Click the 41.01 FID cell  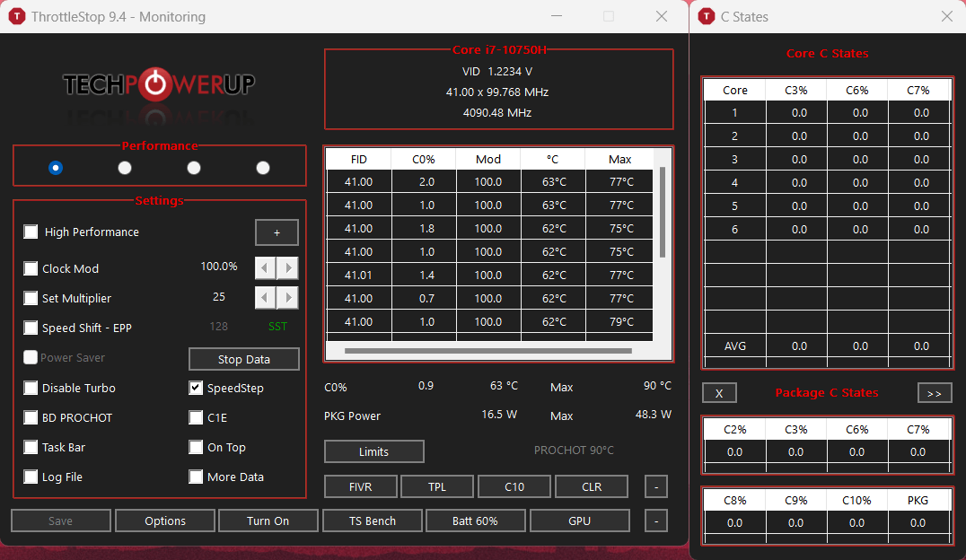click(358, 275)
